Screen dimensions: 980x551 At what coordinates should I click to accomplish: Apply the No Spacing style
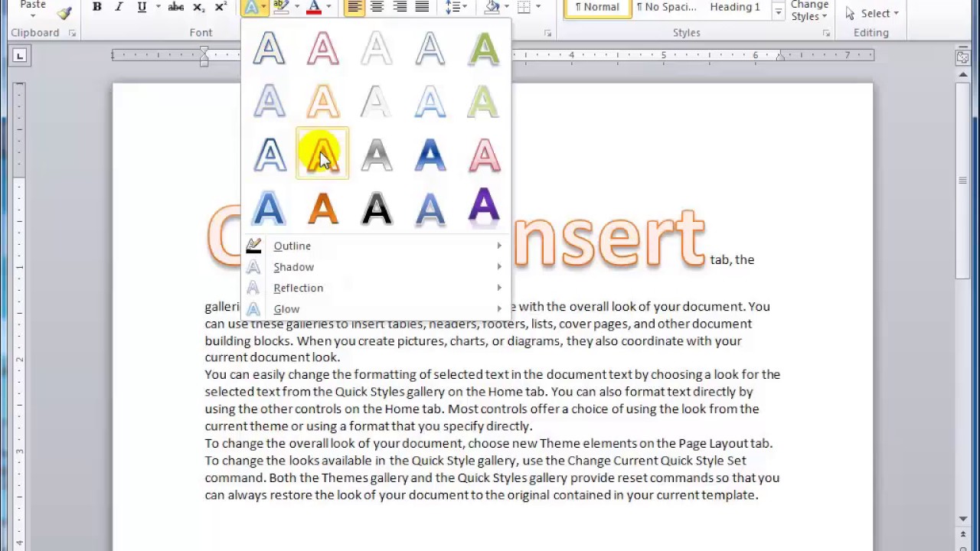tap(666, 8)
